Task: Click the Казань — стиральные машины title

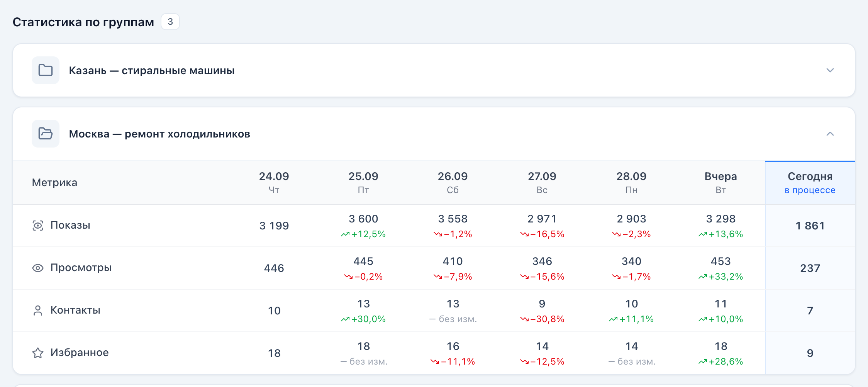Action: point(152,71)
